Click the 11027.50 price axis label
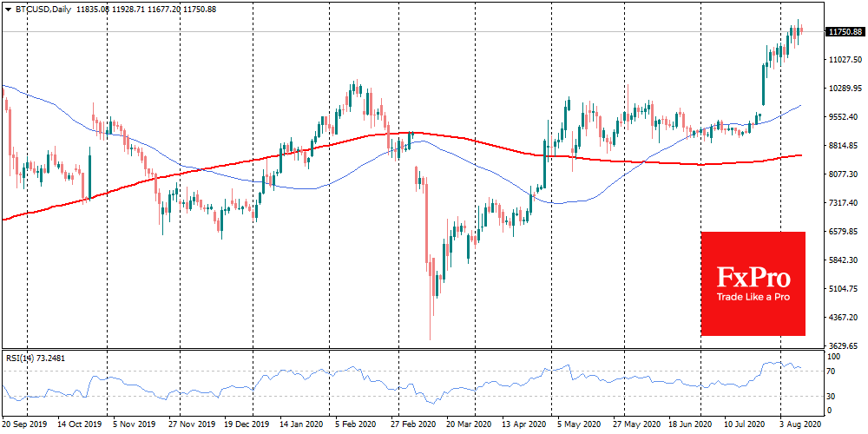Screen dimensions: 868x434 click(x=845, y=60)
